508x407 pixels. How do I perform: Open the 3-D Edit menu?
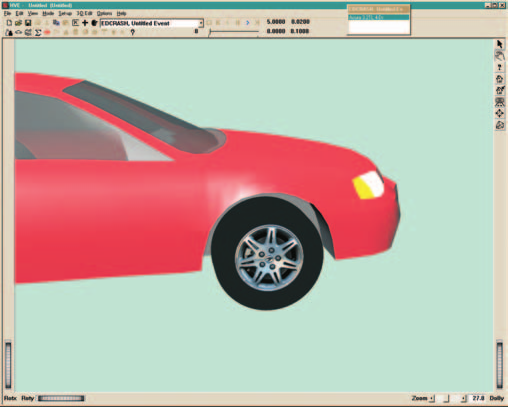pyautogui.click(x=84, y=13)
